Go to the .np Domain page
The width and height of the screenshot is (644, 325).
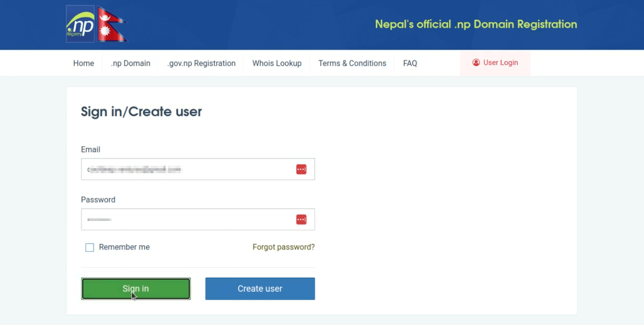(x=130, y=63)
